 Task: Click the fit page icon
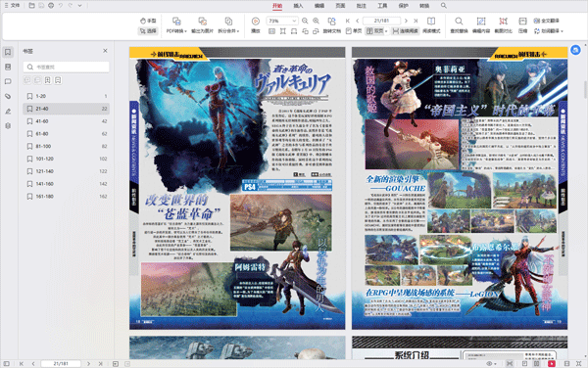tap(283, 31)
